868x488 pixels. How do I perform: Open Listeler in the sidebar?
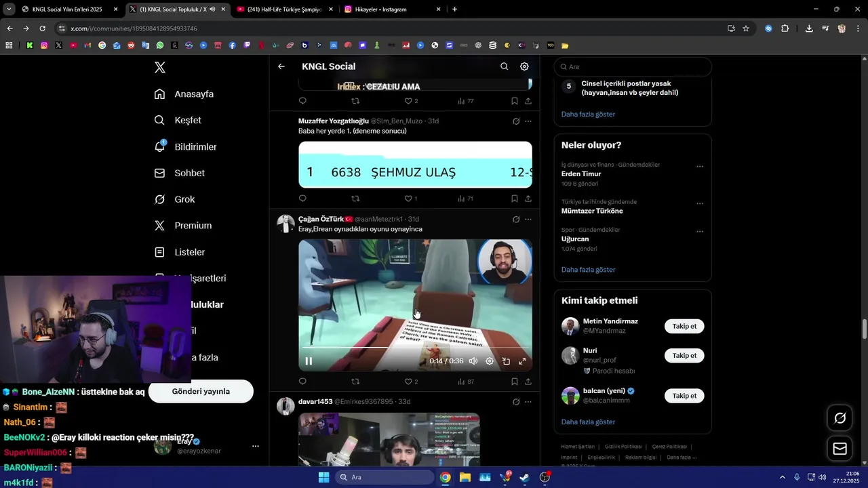(x=179, y=251)
